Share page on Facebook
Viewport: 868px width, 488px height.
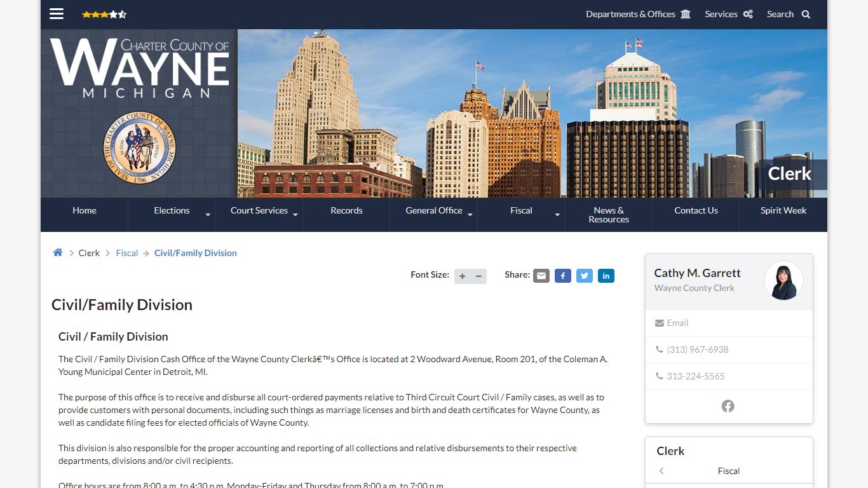pos(563,276)
